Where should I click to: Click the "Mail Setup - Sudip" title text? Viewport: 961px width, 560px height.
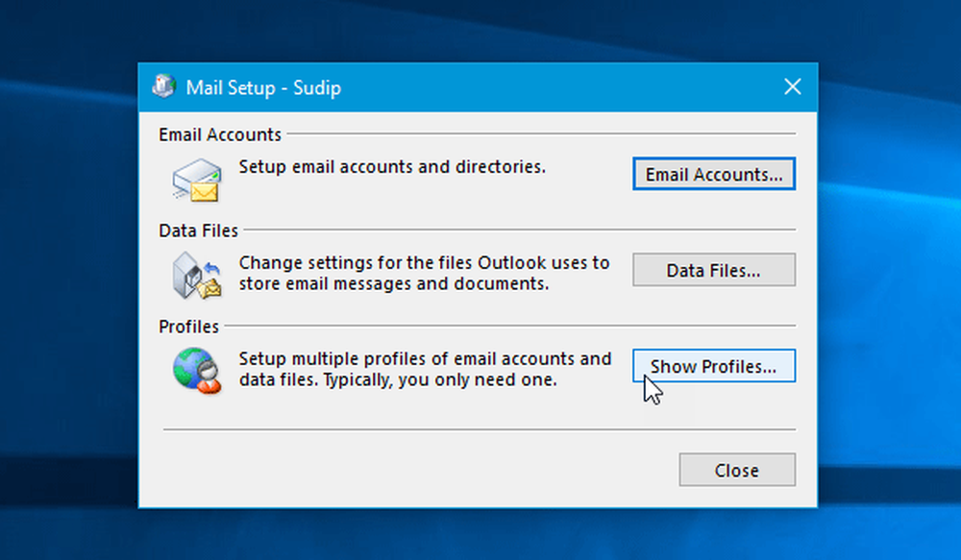click(263, 88)
